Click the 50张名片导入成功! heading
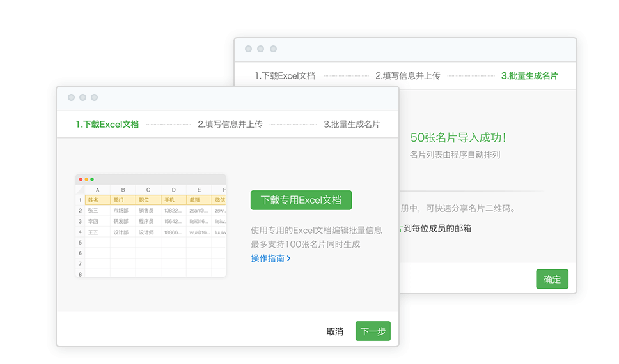Image resolution: width=619 pixels, height=364 pixels. click(458, 138)
